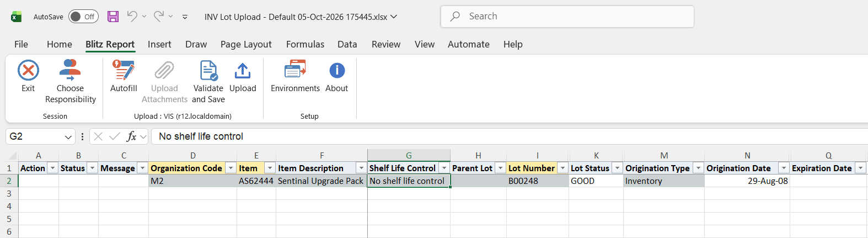868x238 pixels.
Task: Open Organization Code filter dropdown
Action: [x=231, y=168]
